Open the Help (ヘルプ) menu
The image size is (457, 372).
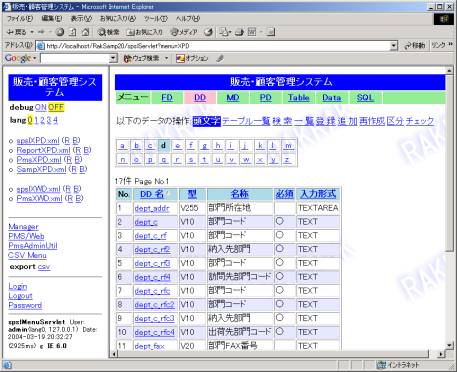pos(188,19)
